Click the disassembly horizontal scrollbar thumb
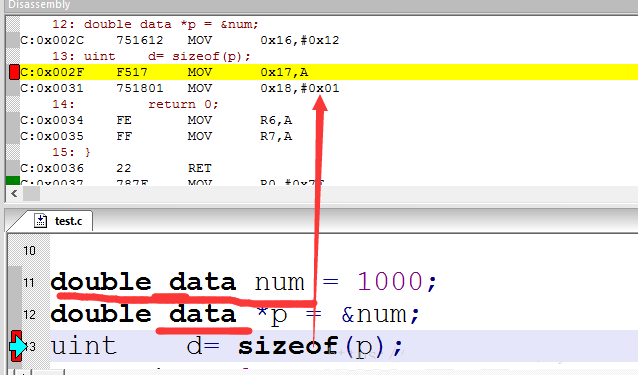This screenshot has width=638, height=375. coord(31,194)
